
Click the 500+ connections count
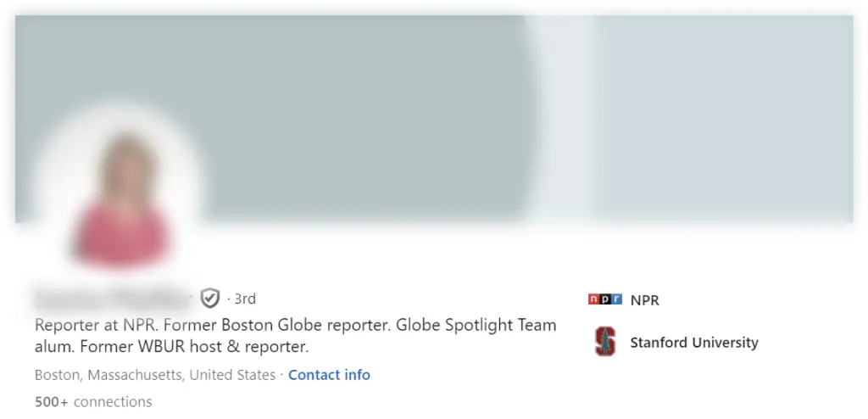(x=93, y=402)
